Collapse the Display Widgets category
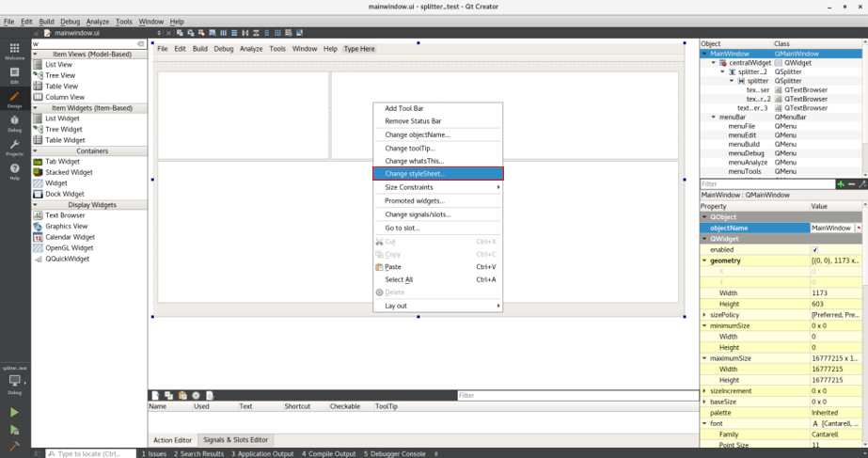The image size is (868, 458). pyautogui.click(x=35, y=205)
